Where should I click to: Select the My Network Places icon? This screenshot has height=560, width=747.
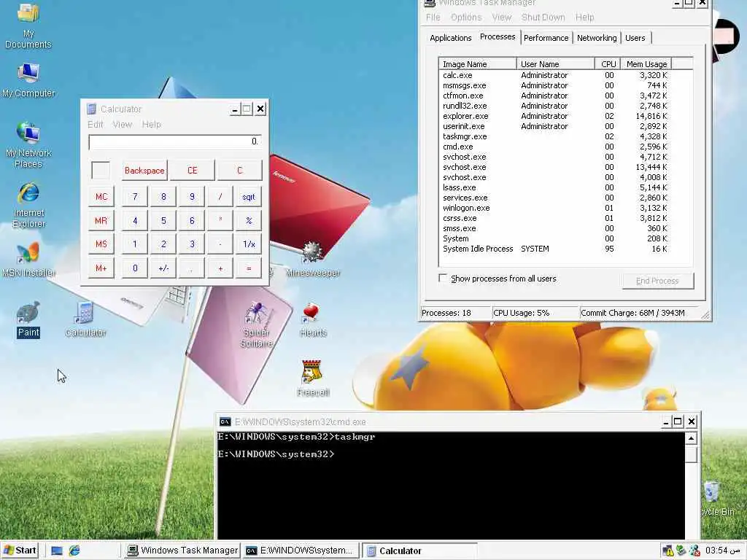click(x=28, y=144)
